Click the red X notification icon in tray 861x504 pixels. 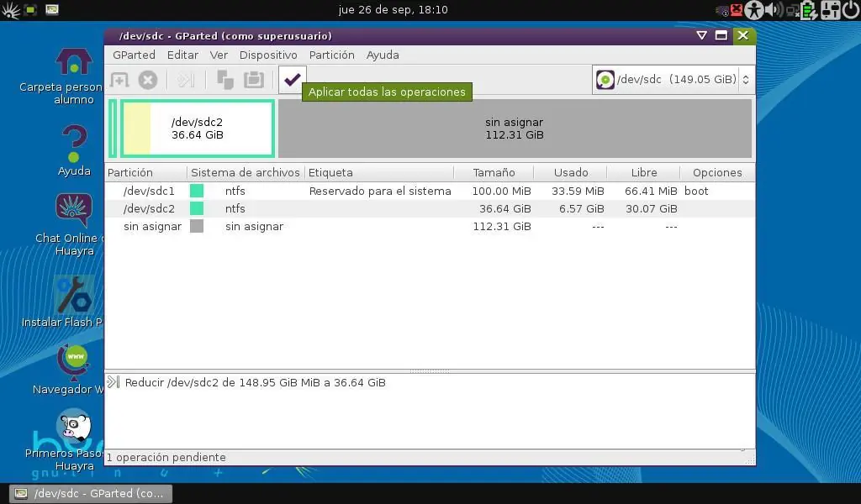[x=737, y=10]
